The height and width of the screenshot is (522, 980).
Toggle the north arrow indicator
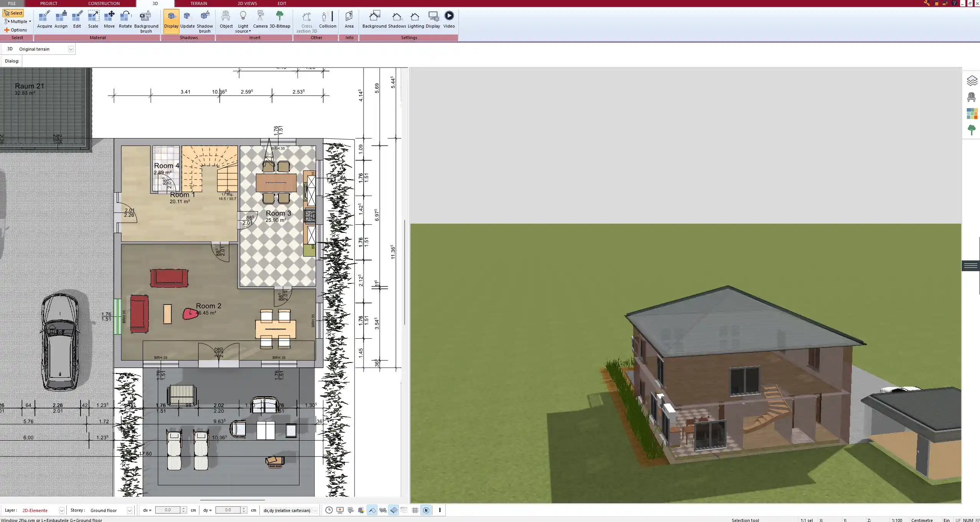coord(426,510)
